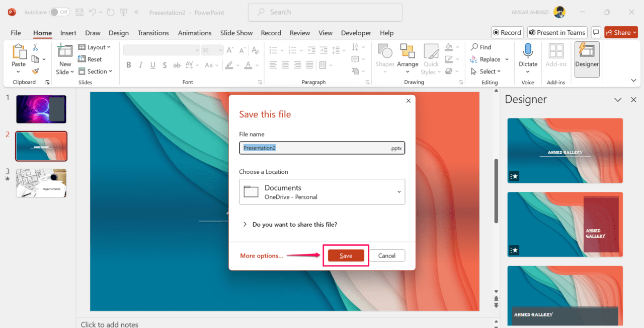Viewport: 644px width, 328px height.
Task: Toggle the AutoSave switch
Action: point(59,12)
